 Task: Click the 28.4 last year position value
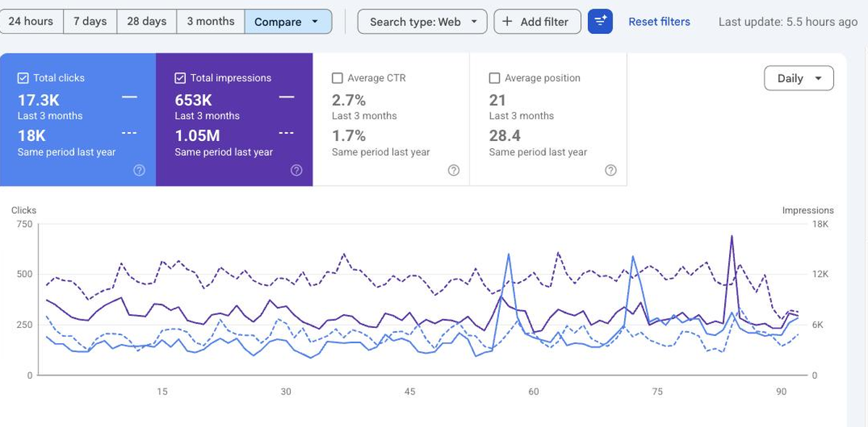coord(505,136)
